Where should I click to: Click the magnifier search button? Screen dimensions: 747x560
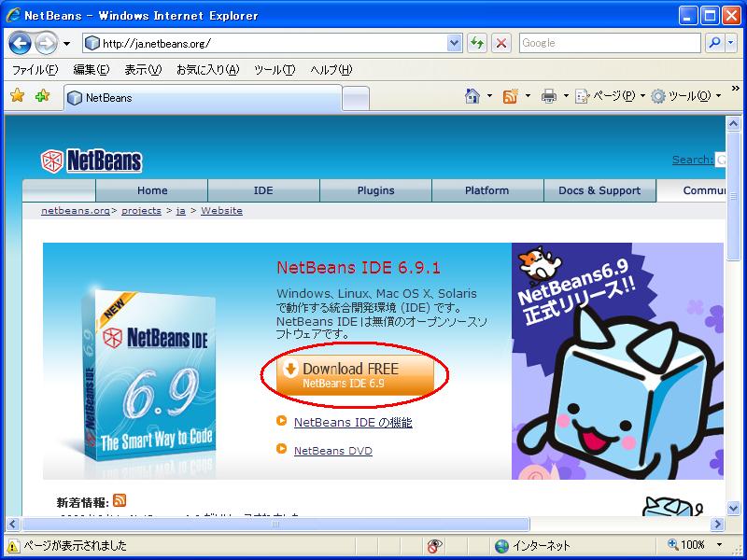pyautogui.click(x=714, y=43)
